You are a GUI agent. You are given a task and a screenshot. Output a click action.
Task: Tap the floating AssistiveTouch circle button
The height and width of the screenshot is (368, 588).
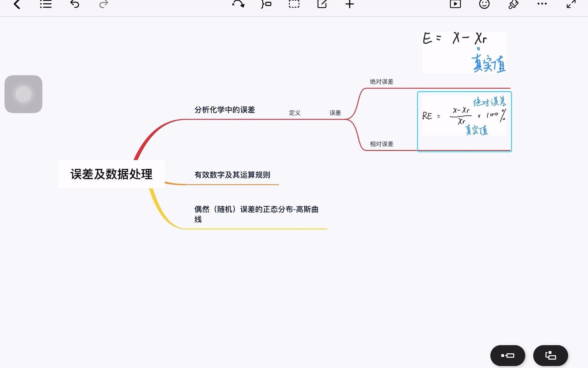[23, 94]
